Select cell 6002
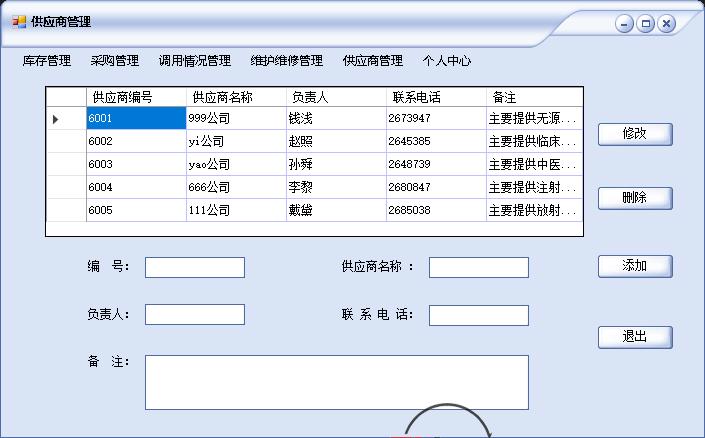 coord(136,141)
